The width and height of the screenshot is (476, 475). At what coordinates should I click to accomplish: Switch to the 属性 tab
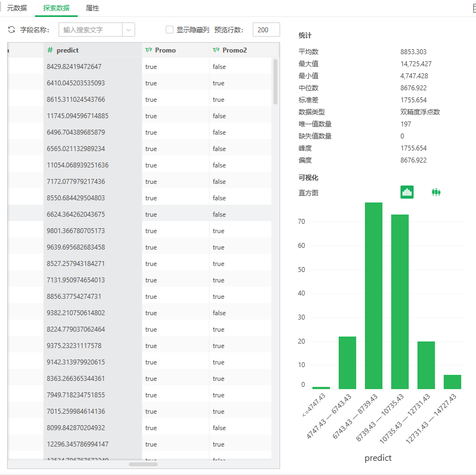pyautogui.click(x=92, y=8)
